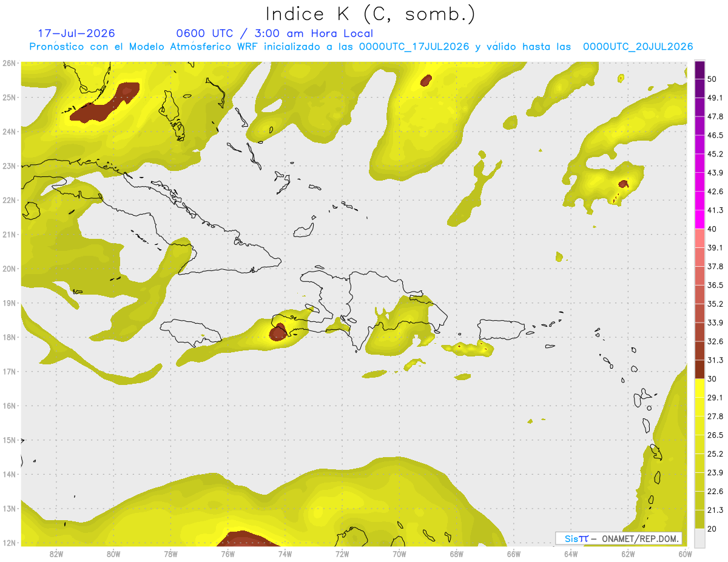This screenshot has height=562, width=728.
Task: Click the bright yellow 29.1 to 30 colorbar segment
Action: pos(699,388)
